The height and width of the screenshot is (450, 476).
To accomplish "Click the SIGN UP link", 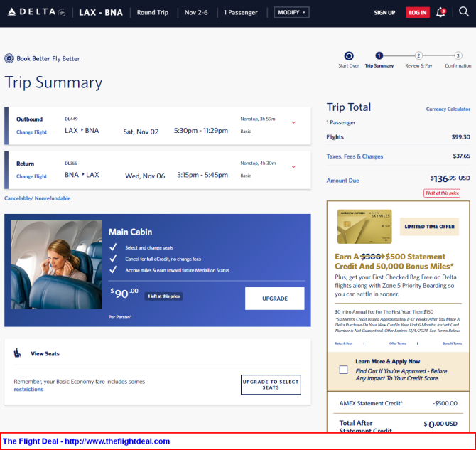I will [x=384, y=13].
